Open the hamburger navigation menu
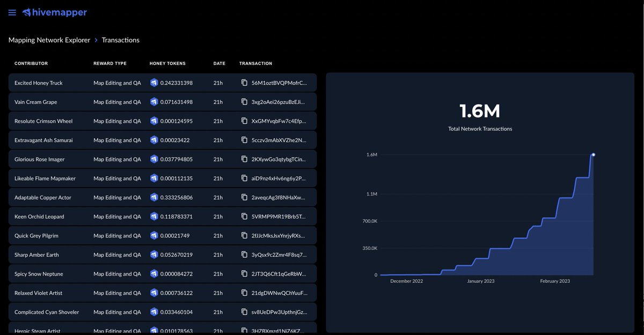644x335 pixels. [12, 12]
